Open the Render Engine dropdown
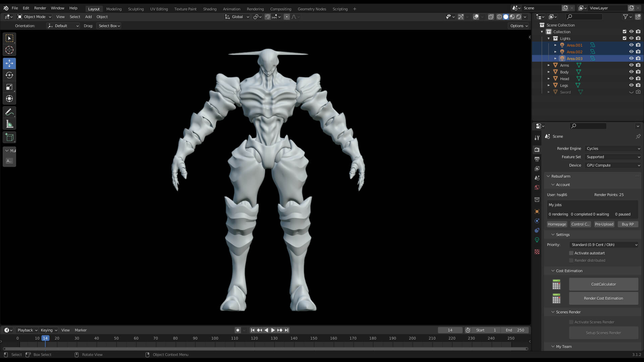Viewport: 644px width, 362px height. pos(613,148)
